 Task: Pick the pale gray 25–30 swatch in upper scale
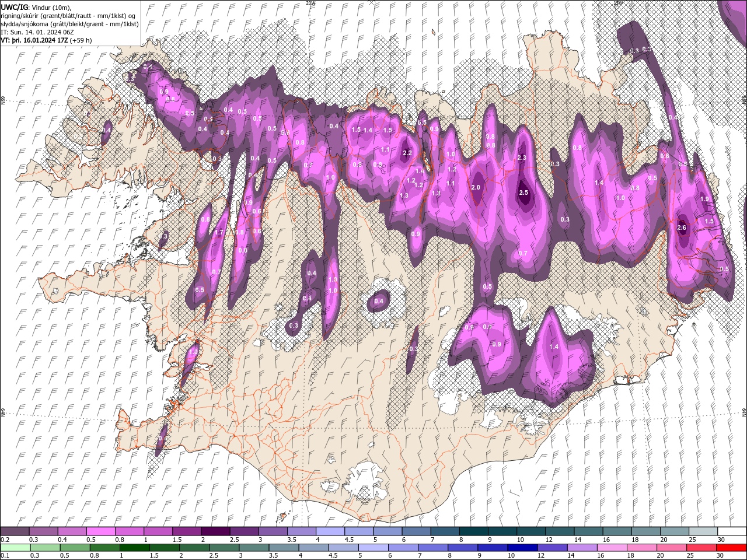(703, 531)
